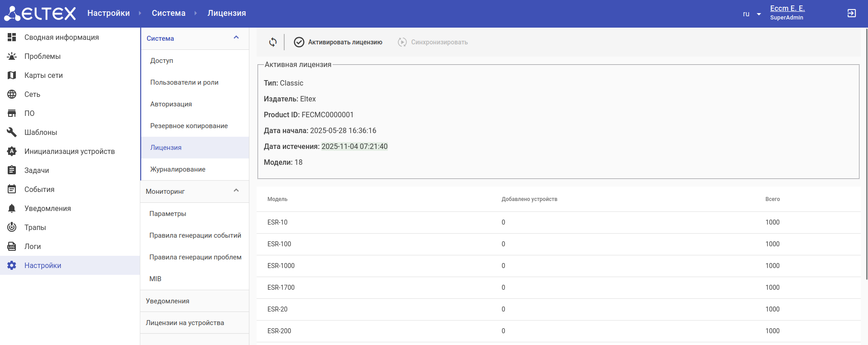This screenshot has height=345, width=868.
Task: Open Лицензии на устройства section
Action: click(x=185, y=323)
